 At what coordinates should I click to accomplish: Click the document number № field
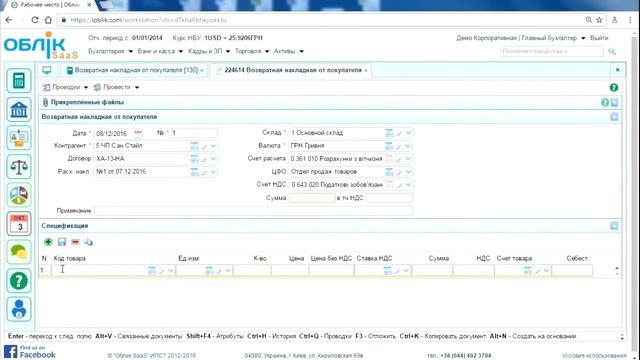[194, 133]
